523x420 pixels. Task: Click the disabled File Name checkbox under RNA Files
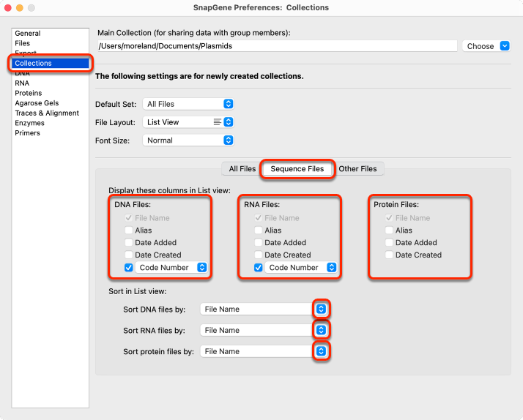(258, 218)
